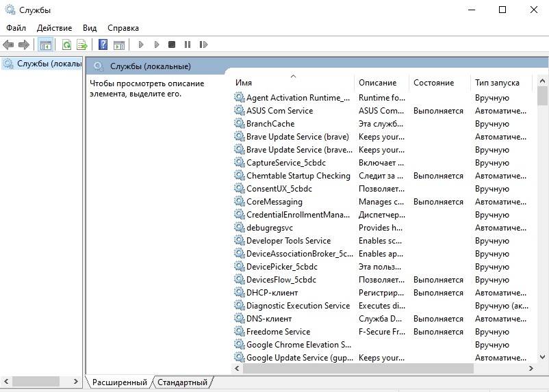Open the Файл menu
549x392 pixels.
16,28
